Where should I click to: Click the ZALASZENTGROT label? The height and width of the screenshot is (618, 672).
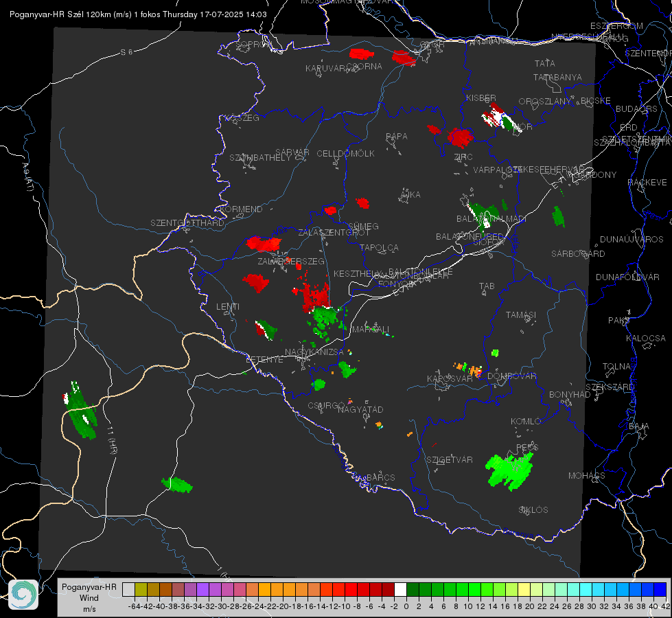pos(334,233)
